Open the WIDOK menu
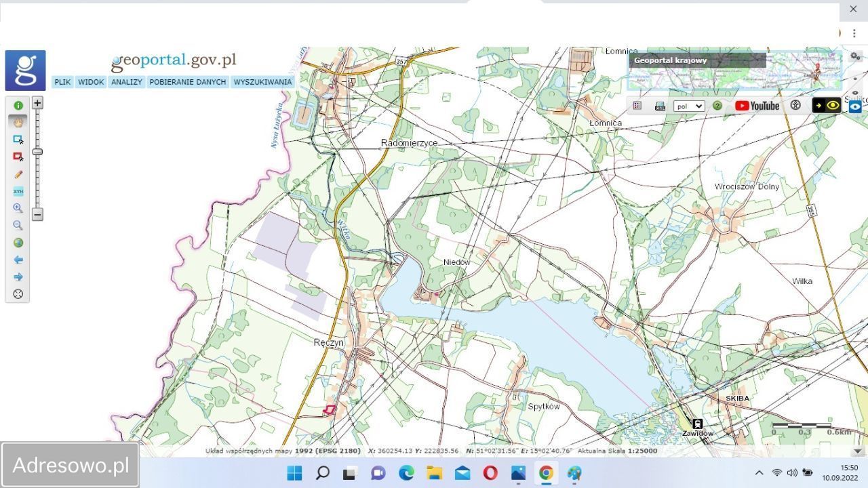Image resolution: width=868 pixels, height=488 pixels. (91, 82)
